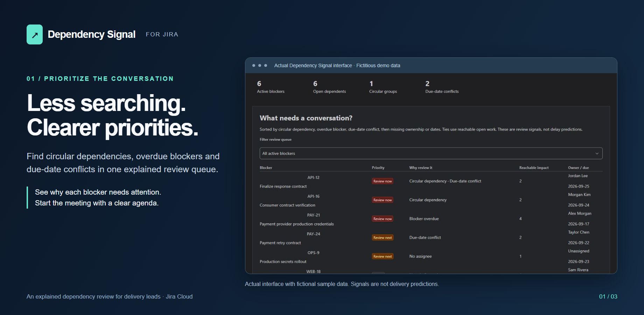Click the window title Actual Dependency Signal interface
Screen dimensions: 644x315
click(x=313, y=65)
